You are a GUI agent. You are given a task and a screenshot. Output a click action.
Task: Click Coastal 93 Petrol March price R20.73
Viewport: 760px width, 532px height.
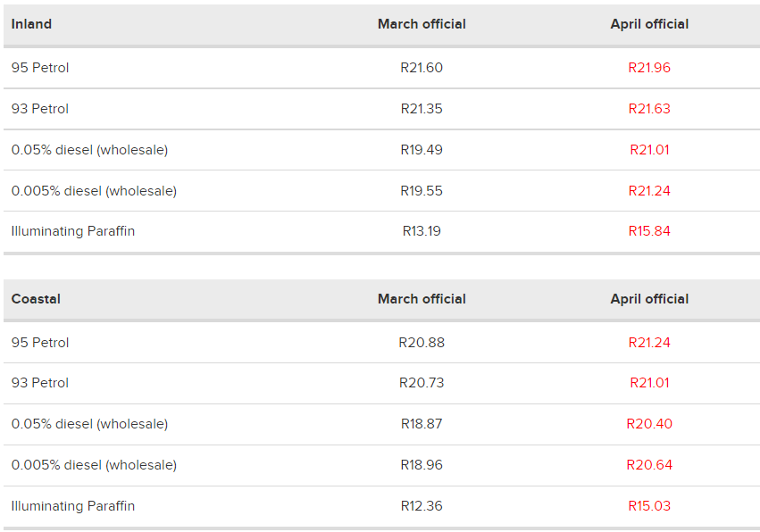point(422,383)
